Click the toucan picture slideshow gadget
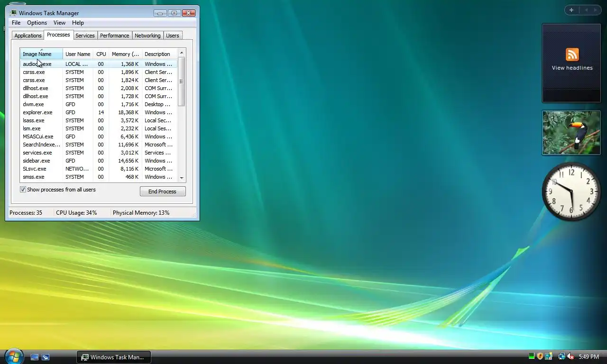This screenshot has width=607, height=364. [x=571, y=133]
